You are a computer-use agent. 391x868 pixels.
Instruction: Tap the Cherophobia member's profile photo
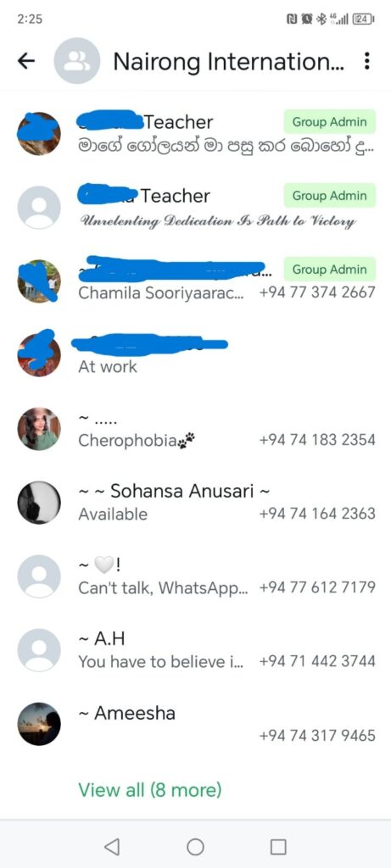(39, 429)
